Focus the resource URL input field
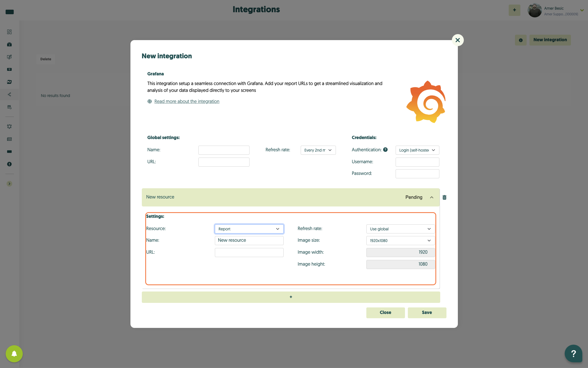588x368 pixels. [x=249, y=253]
